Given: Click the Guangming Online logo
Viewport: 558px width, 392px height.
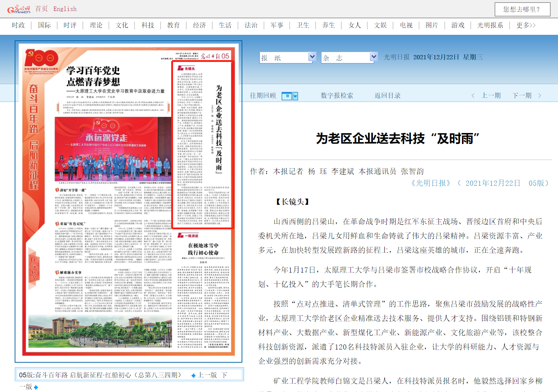Looking at the screenshot, I should point(19,9).
